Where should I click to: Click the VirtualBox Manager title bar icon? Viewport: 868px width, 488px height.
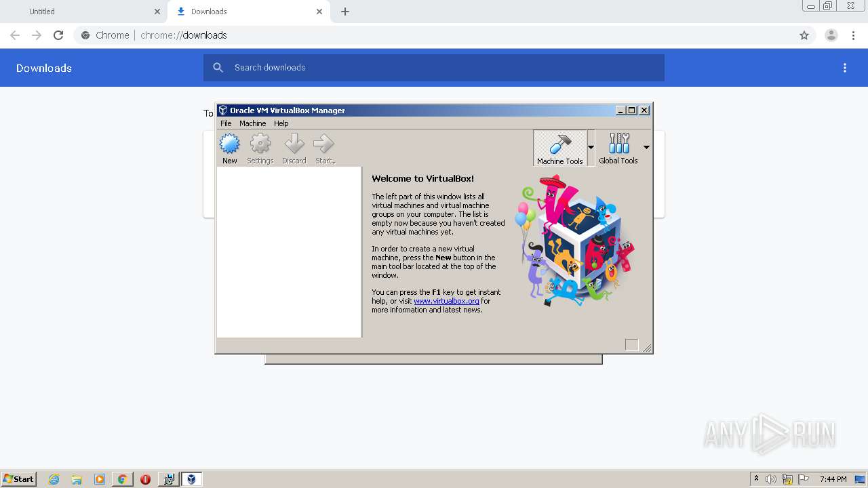pyautogui.click(x=222, y=110)
